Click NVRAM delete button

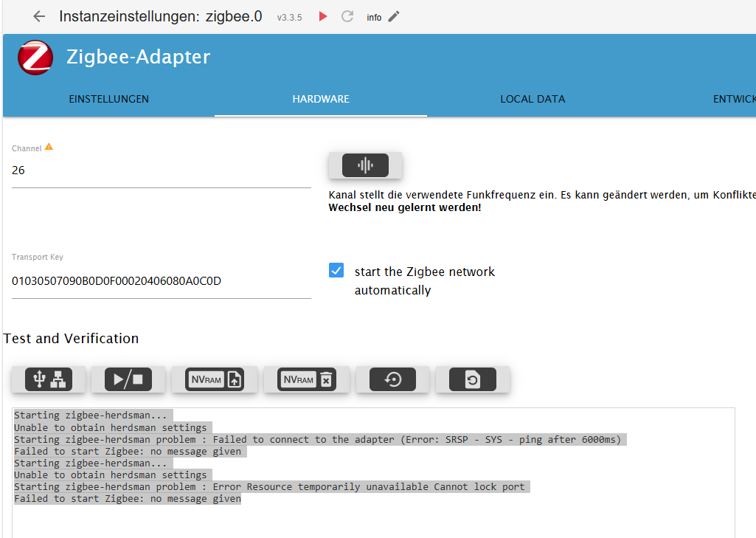307,379
